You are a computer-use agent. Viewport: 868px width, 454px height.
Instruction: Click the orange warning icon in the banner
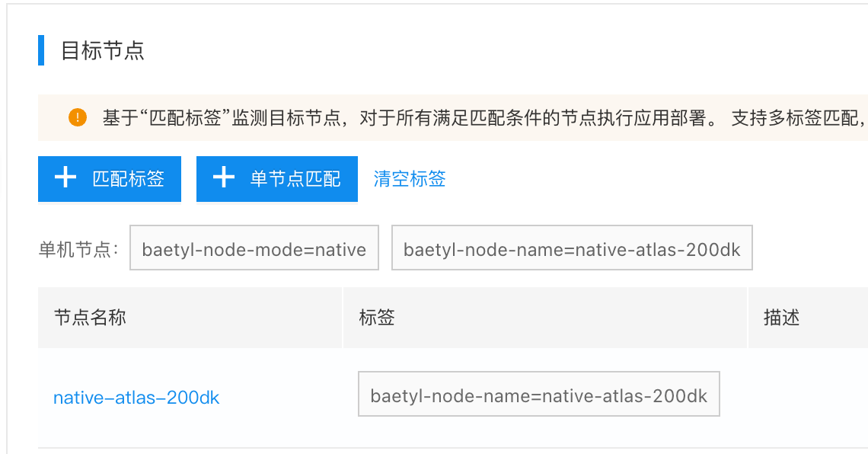[78, 117]
